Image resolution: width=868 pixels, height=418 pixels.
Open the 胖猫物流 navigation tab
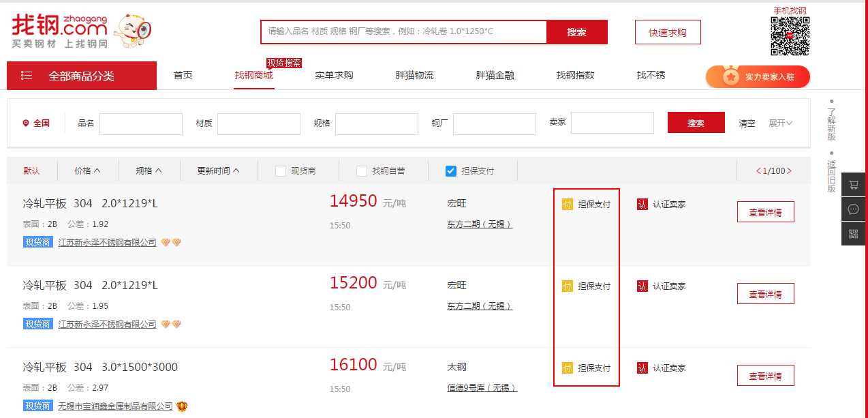click(x=414, y=75)
